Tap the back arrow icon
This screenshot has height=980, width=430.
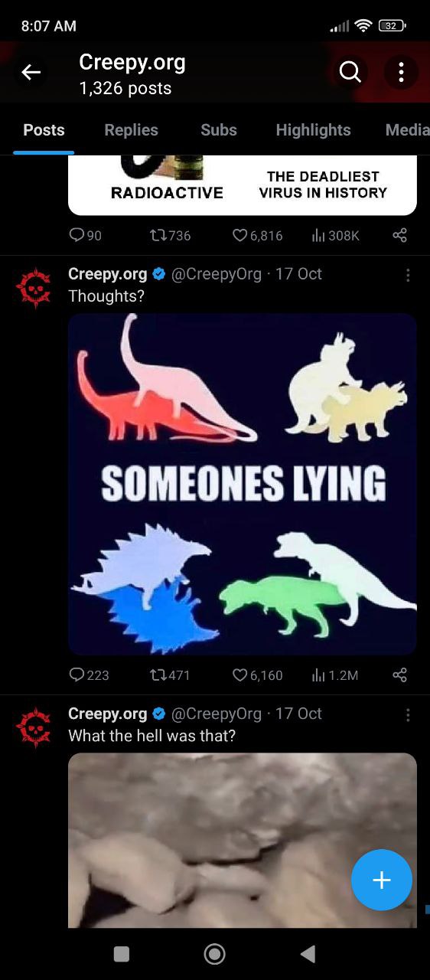[31, 73]
